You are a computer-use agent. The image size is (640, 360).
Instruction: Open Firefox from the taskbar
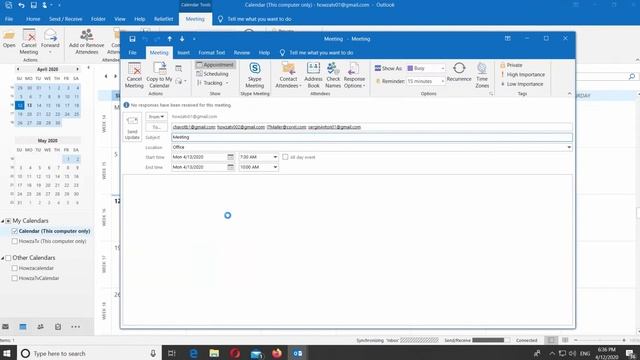tap(277, 353)
